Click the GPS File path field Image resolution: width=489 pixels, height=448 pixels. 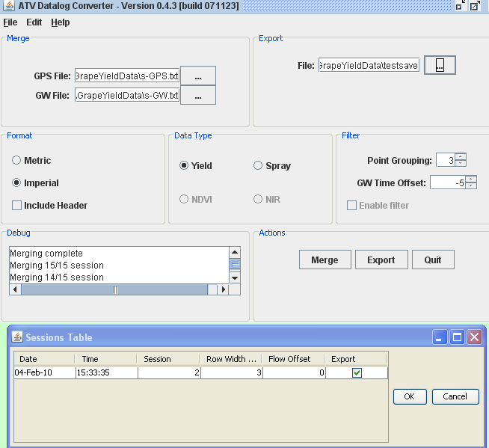pyautogui.click(x=127, y=76)
